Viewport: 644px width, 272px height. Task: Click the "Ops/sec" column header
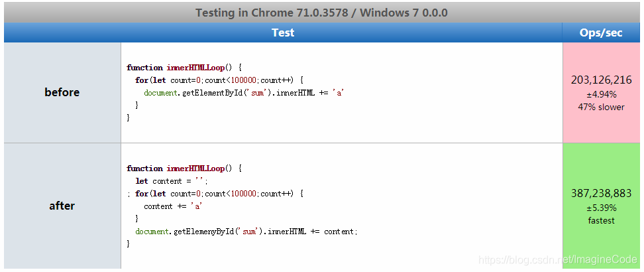[601, 33]
